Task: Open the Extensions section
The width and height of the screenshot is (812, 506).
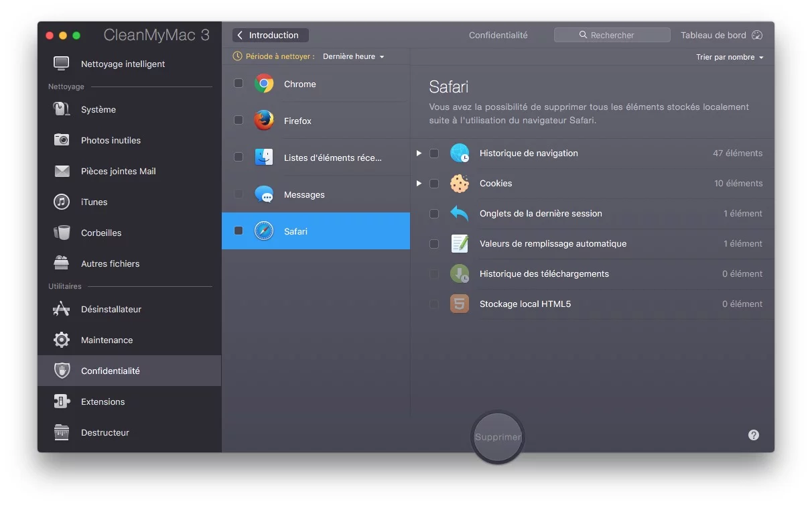Action: pos(129,401)
